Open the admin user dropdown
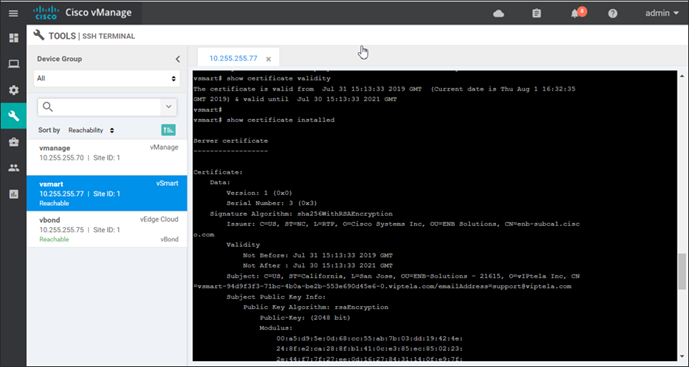 (662, 13)
